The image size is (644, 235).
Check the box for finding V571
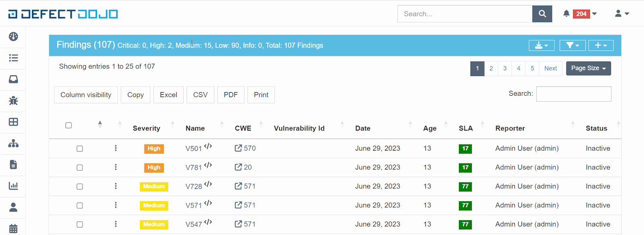tap(80, 205)
